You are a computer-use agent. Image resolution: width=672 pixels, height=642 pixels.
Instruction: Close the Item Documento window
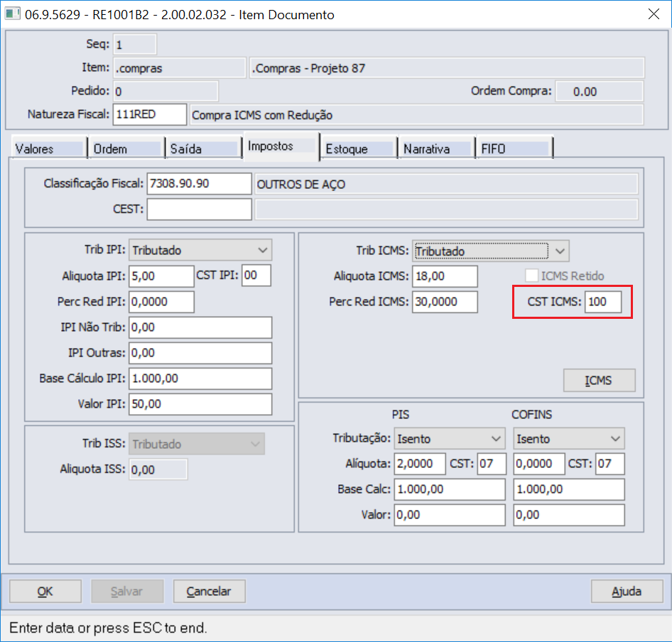654,14
